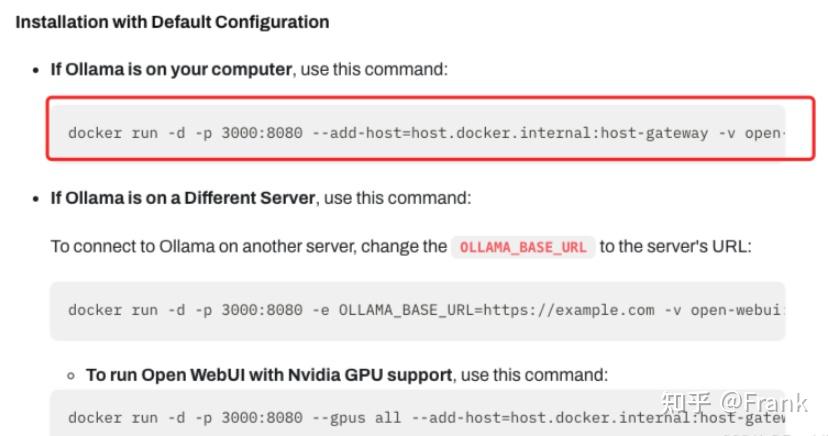Click the bold 'To run Open WebUI with Nvidia GPU support' text
This screenshot has width=828, height=436.
tap(269, 375)
